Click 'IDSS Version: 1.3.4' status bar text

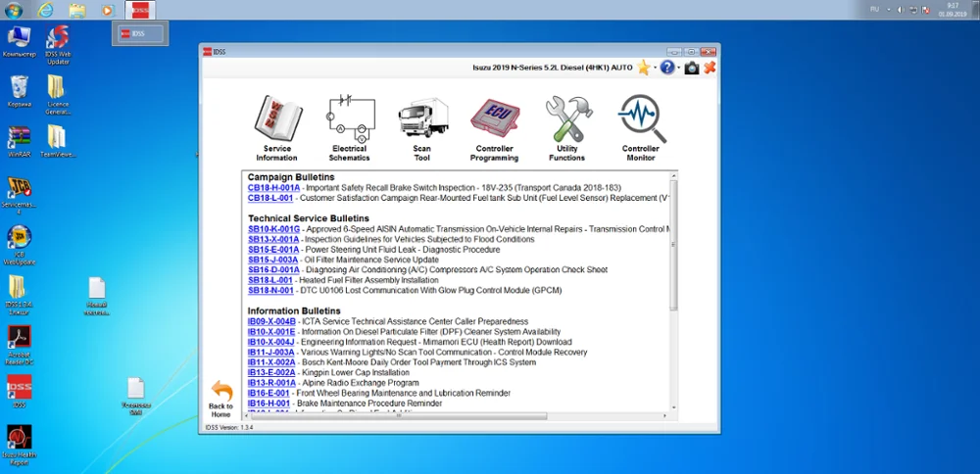point(229,428)
